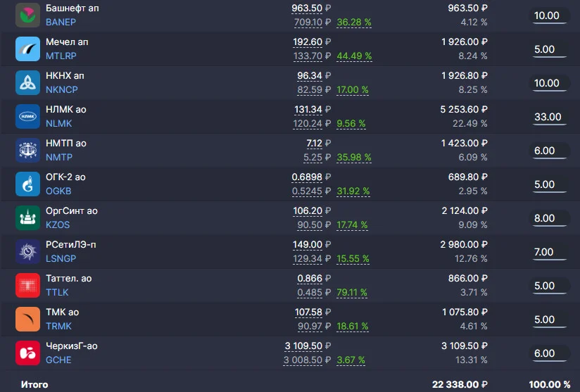Click the НКНХ ап company logo icon
The height and width of the screenshot is (392, 580).
pyautogui.click(x=27, y=82)
